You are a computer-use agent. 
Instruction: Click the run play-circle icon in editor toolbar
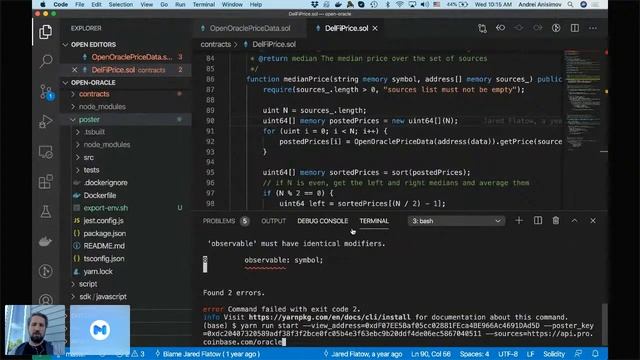coord(556,28)
